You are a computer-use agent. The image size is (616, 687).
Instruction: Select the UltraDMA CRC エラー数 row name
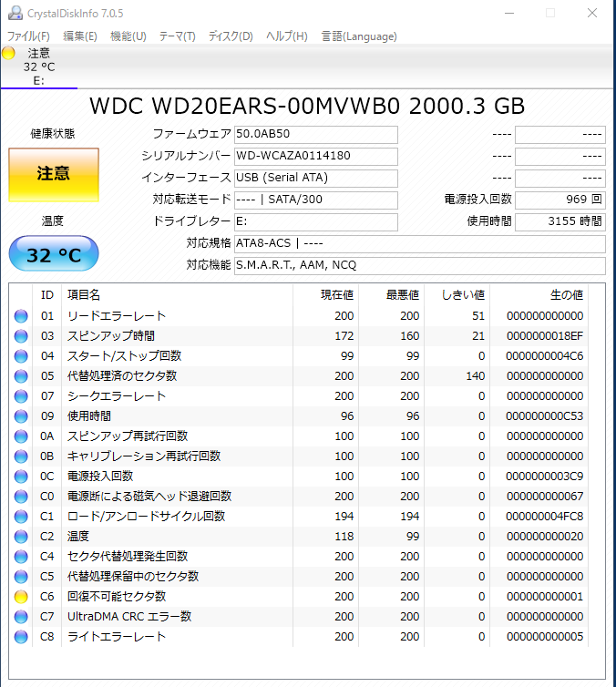[x=129, y=617]
